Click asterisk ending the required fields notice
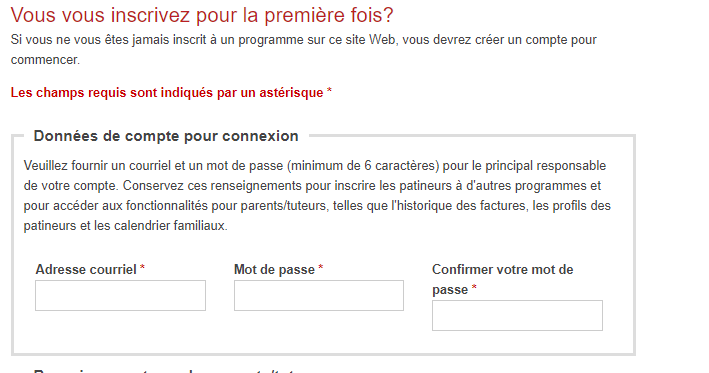 (330, 90)
